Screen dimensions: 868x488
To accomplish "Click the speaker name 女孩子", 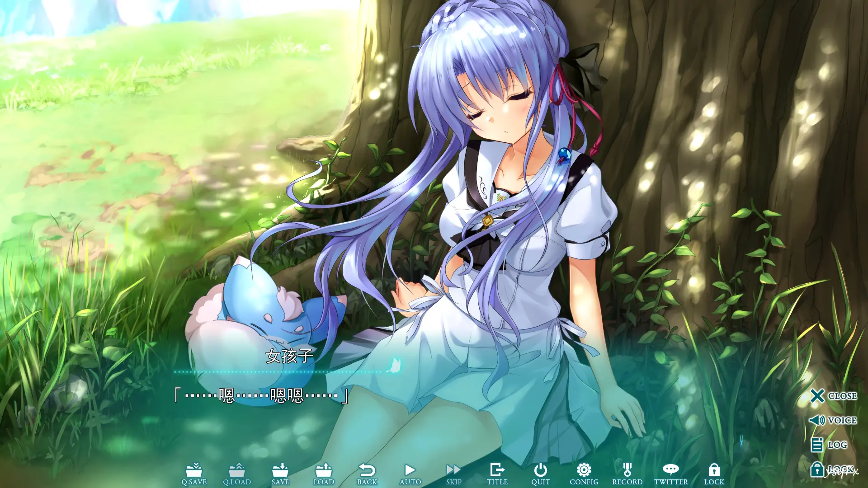I will tap(289, 356).
